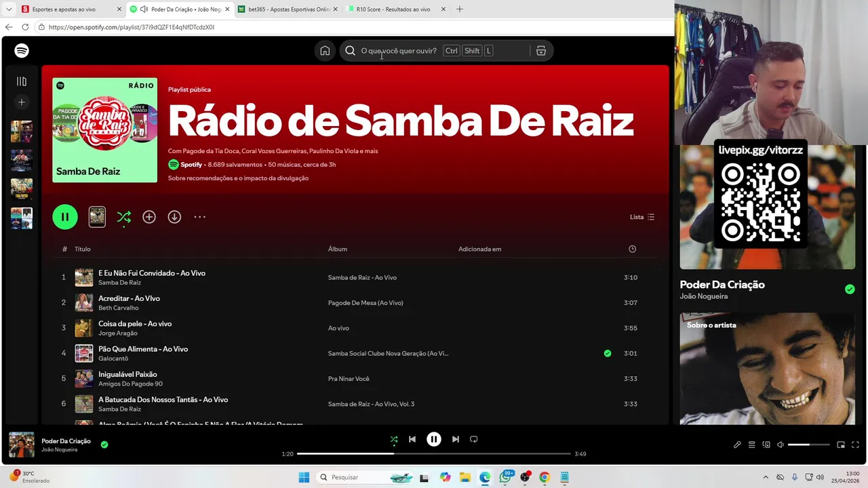Click Coisa da pele - Ao vivo title
The width and height of the screenshot is (868, 488).
135,324
